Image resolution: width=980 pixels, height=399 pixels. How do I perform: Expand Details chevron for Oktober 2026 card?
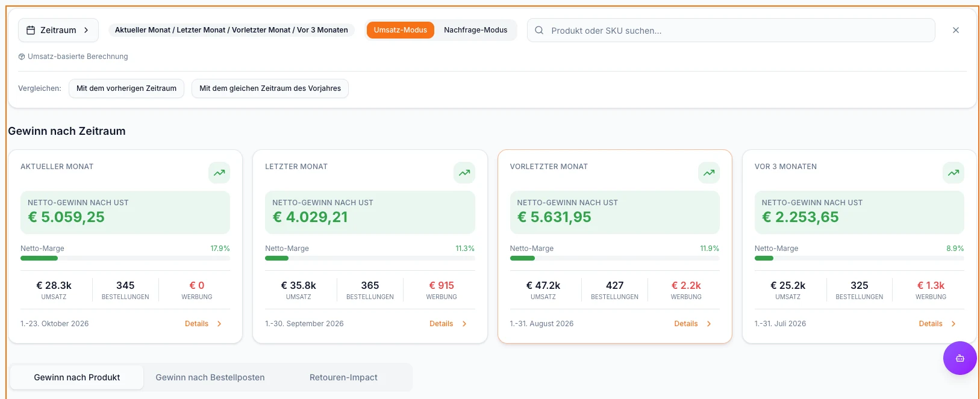pyautogui.click(x=219, y=324)
